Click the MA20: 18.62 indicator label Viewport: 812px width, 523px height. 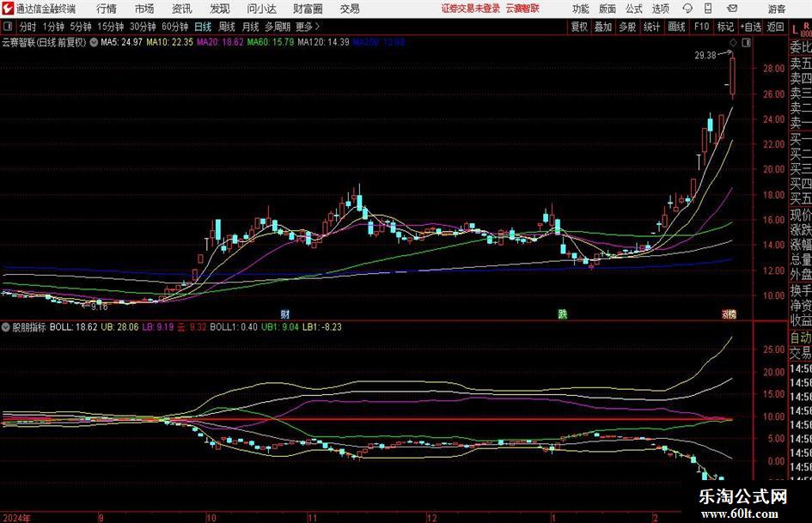(220, 42)
